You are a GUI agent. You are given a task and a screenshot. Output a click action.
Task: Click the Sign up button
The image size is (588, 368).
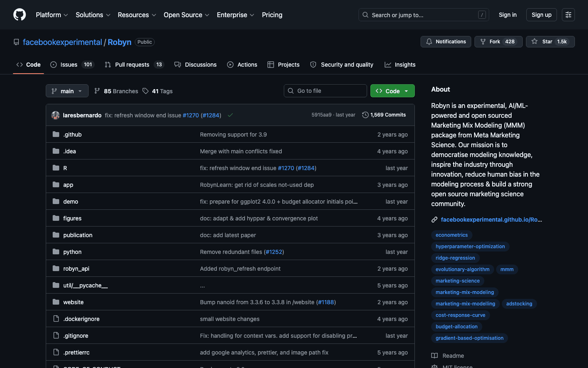coord(541,15)
